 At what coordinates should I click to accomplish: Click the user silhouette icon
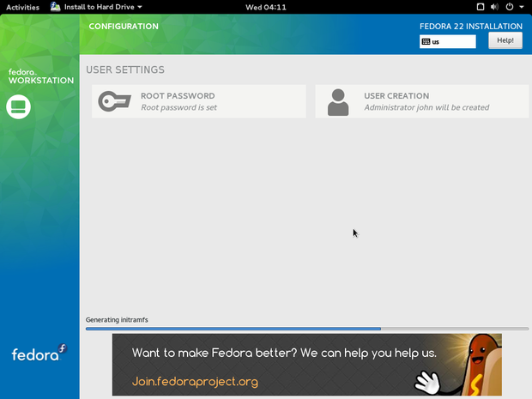pos(338,102)
